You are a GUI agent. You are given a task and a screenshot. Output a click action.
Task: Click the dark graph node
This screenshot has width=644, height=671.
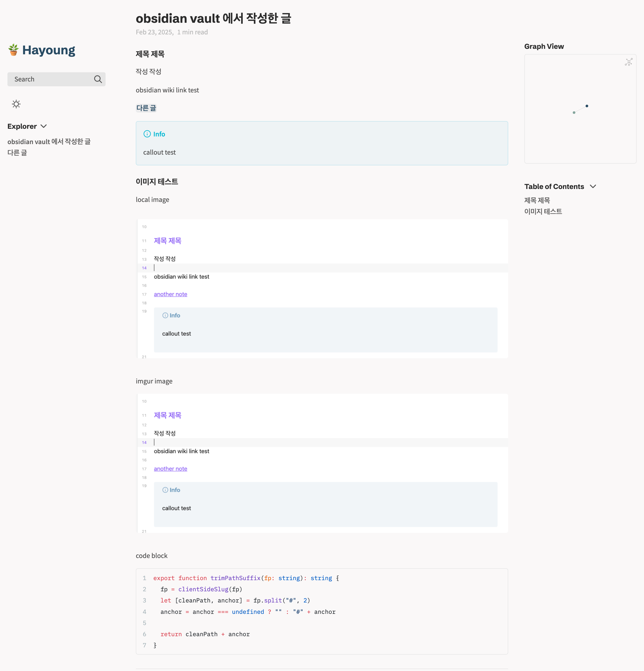pyautogui.click(x=586, y=106)
